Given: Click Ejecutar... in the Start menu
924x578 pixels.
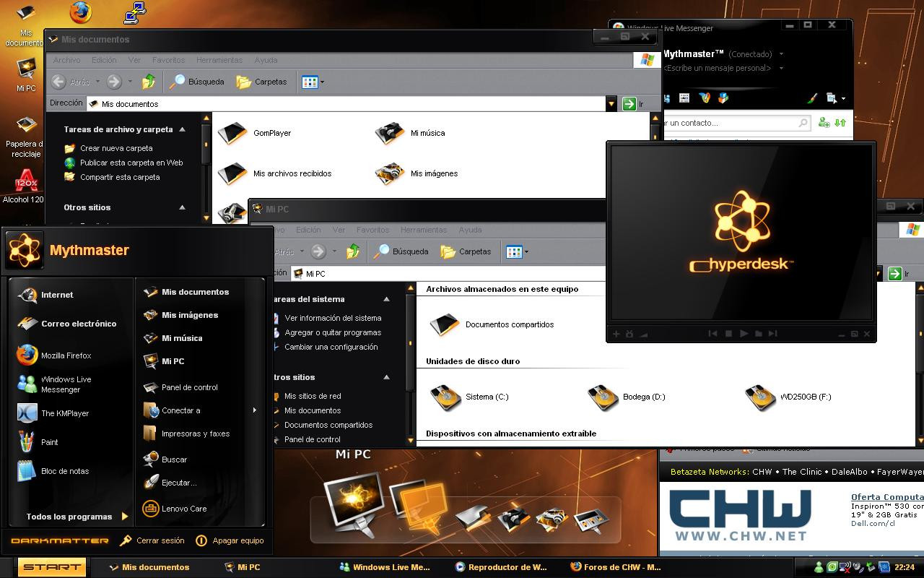Looking at the screenshot, I should click(x=170, y=483).
